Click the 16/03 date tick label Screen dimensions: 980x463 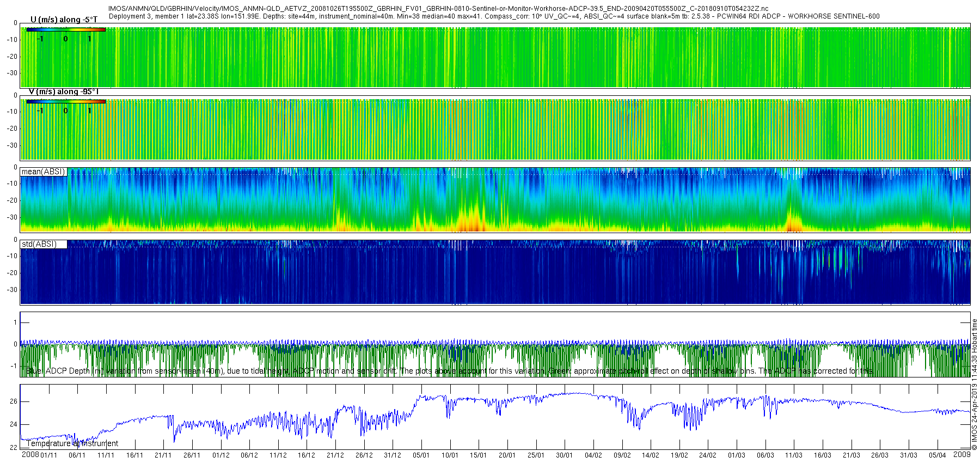tap(823, 455)
